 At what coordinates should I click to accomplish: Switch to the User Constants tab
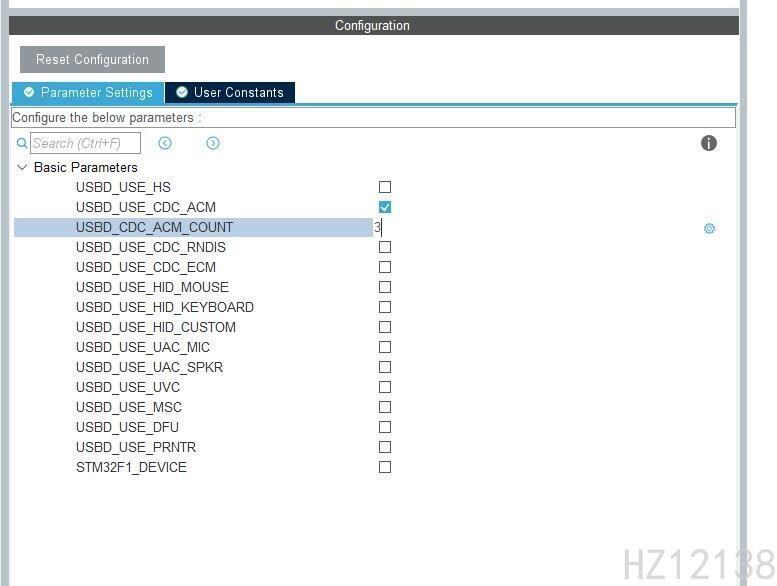230,93
